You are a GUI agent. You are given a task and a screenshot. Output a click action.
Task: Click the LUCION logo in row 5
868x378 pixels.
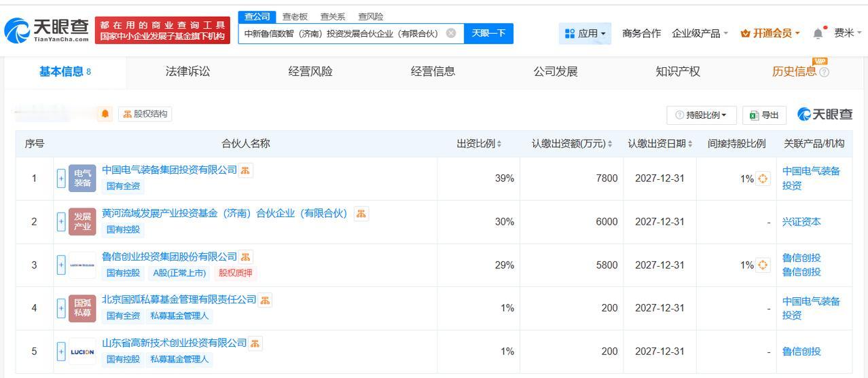82,352
